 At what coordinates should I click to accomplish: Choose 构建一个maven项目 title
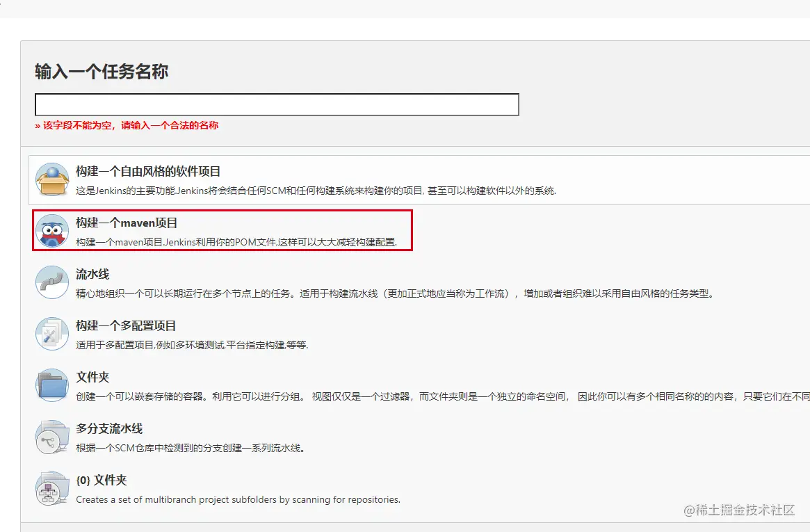(x=127, y=223)
